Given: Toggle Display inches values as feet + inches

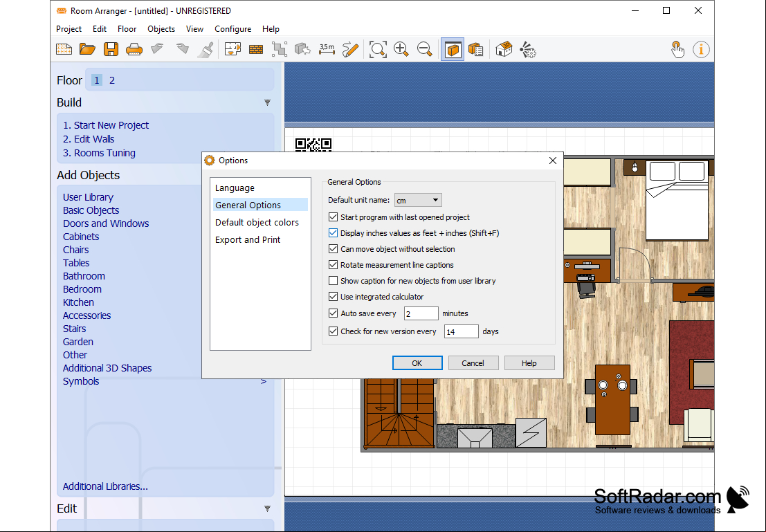Looking at the screenshot, I should (333, 233).
